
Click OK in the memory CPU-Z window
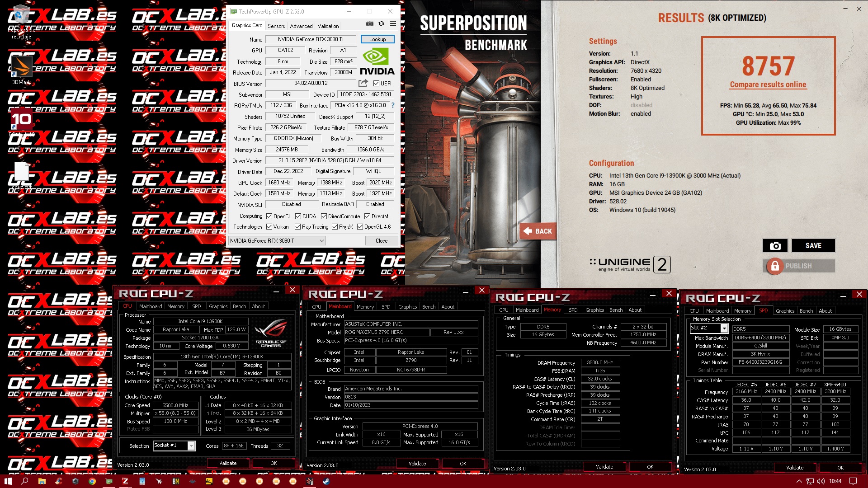[650, 467]
